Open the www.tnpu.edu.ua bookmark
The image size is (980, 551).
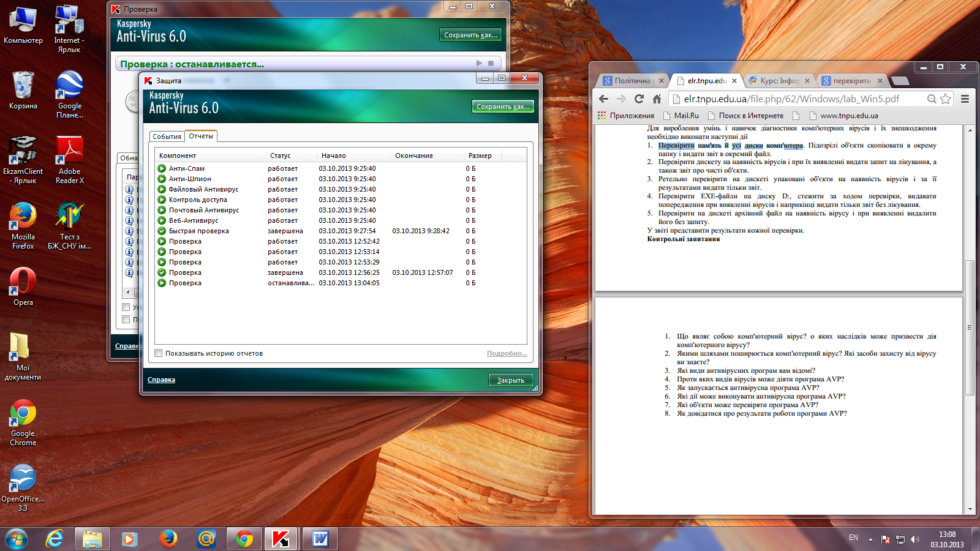coord(843,116)
